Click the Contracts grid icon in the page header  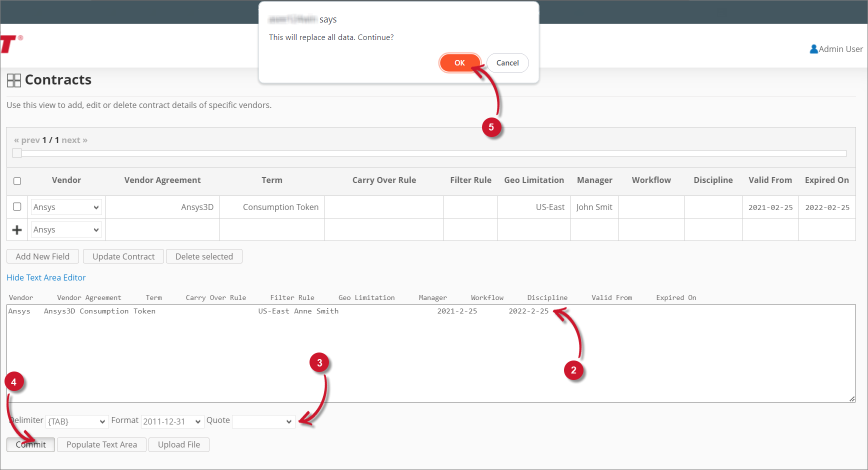tap(13, 80)
